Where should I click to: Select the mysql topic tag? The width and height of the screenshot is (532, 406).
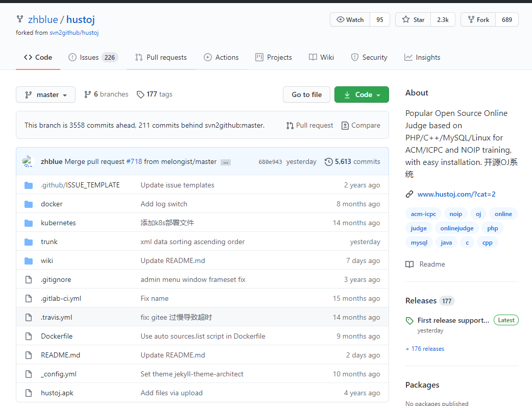coord(419,243)
